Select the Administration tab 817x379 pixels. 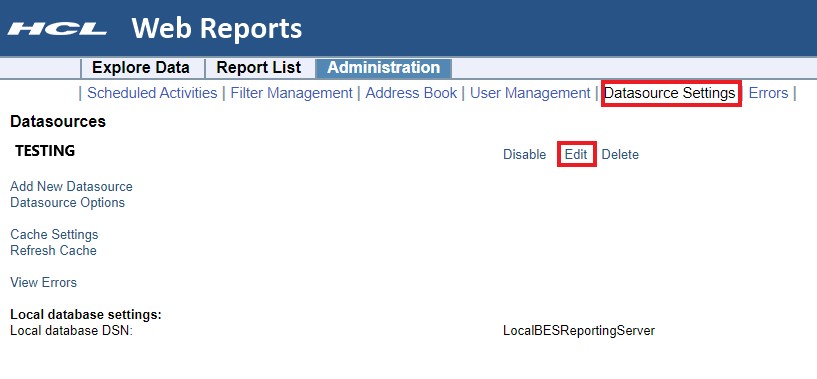pos(383,68)
